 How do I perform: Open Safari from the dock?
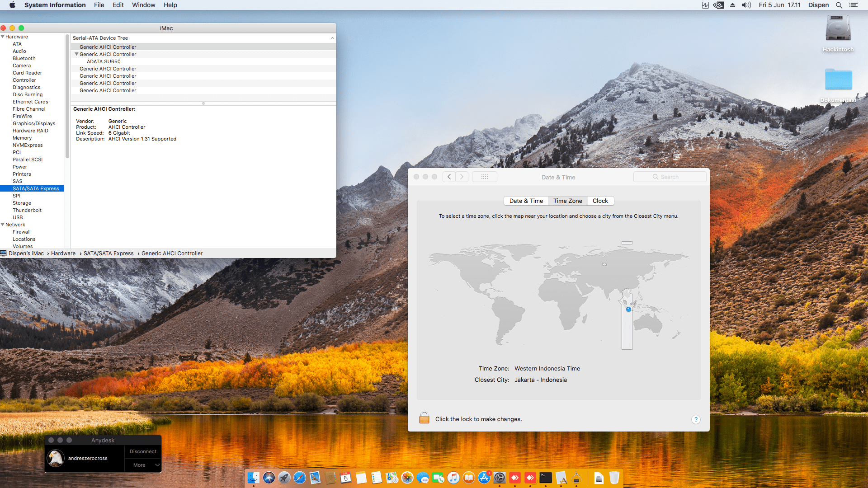coord(299,478)
